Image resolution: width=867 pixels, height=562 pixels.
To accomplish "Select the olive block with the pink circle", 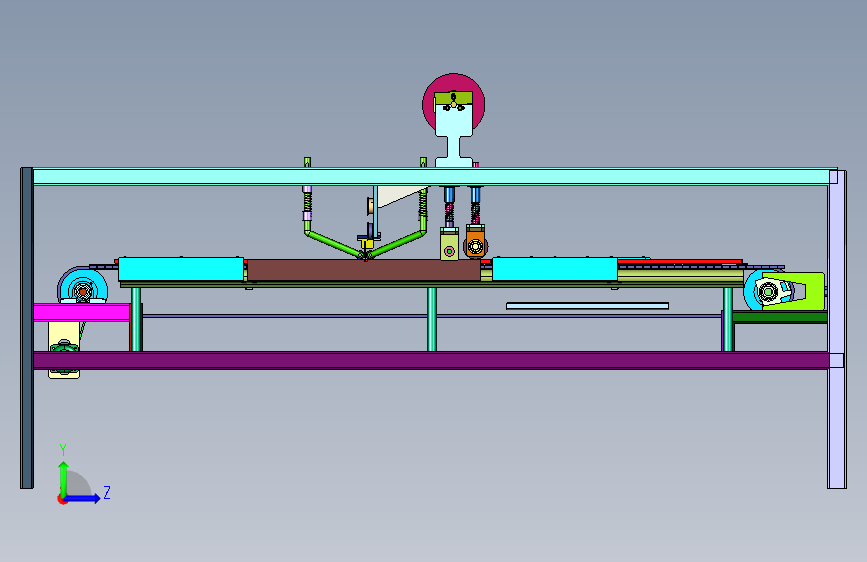I will click(450, 244).
